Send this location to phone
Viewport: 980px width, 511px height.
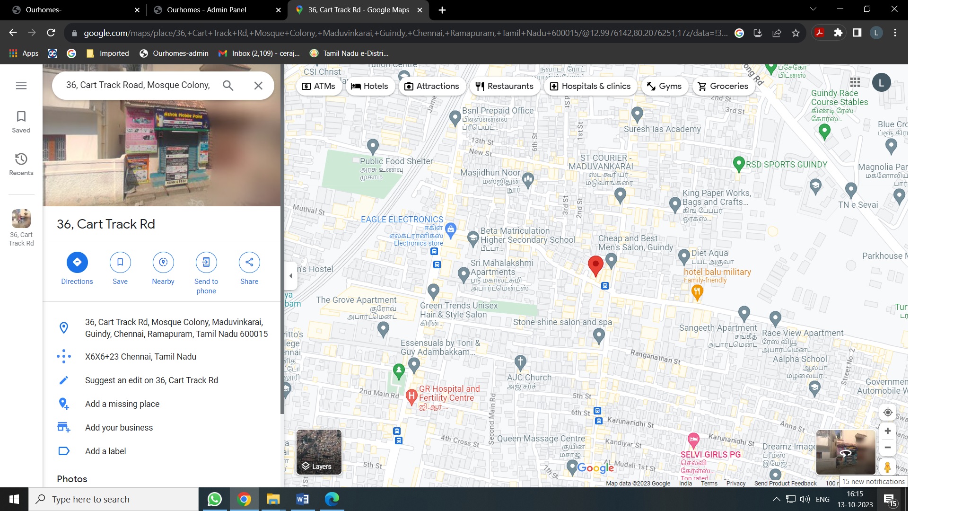pyautogui.click(x=206, y=273)
